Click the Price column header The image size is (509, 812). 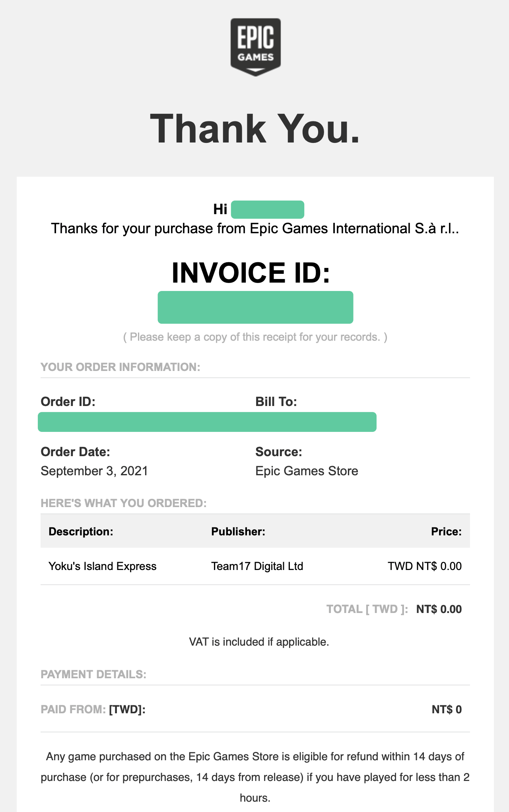446,531
